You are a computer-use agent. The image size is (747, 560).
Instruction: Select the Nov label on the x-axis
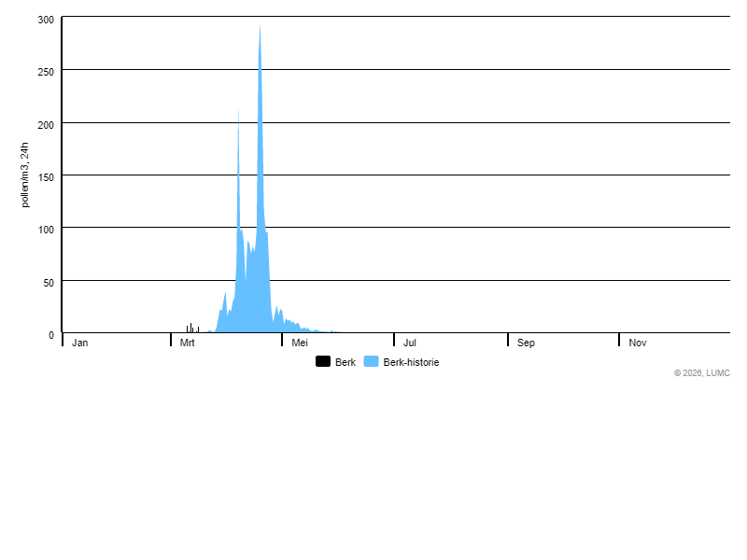[x=638, y=343]
